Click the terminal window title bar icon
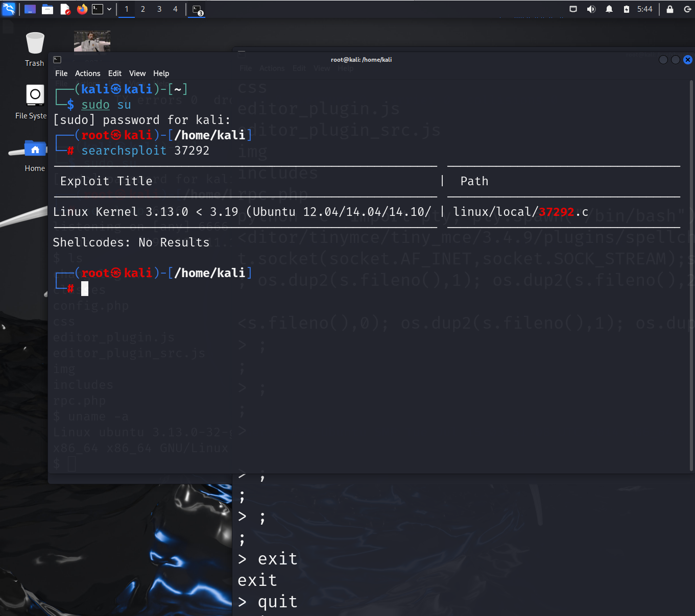 [x=57, y=60]
